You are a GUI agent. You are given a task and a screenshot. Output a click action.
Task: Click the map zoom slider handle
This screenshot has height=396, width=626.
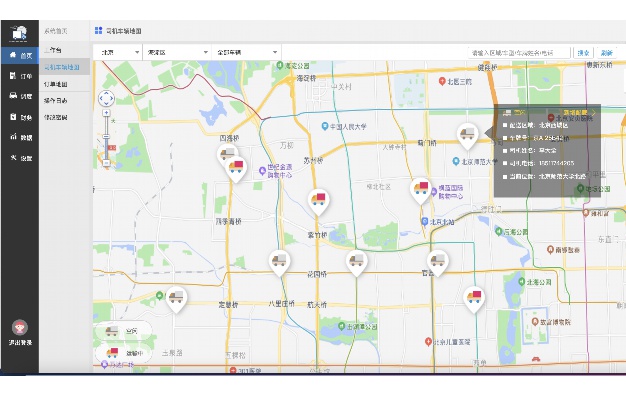point(106,137)
